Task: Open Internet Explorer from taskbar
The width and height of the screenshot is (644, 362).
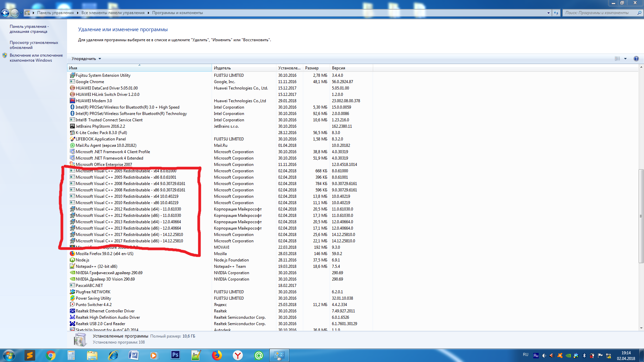Action: 113,355
